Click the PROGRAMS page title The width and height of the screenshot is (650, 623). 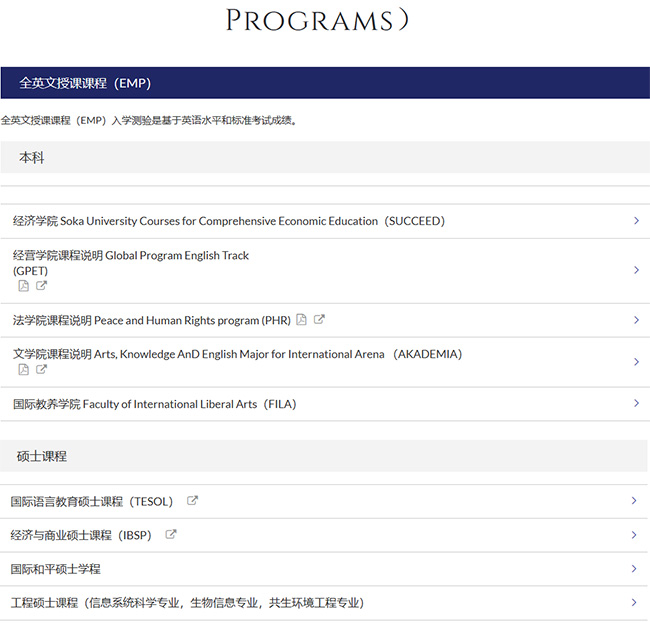317,19
